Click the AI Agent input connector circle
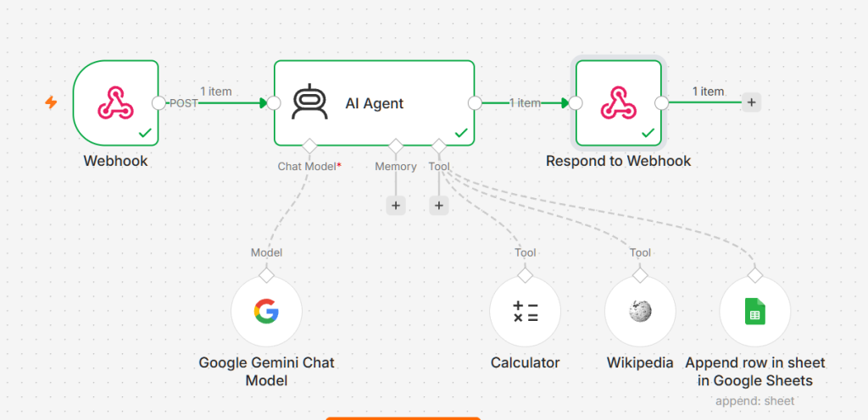This screenshot has height=420, width=868. (x=274, y=102)
